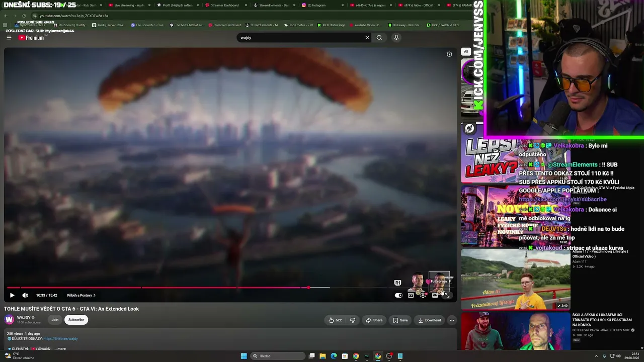The image size is (644, 362).
Task: Expand the 'Příběh a Postavy' chapter list
Action: [x=81, y=296]
